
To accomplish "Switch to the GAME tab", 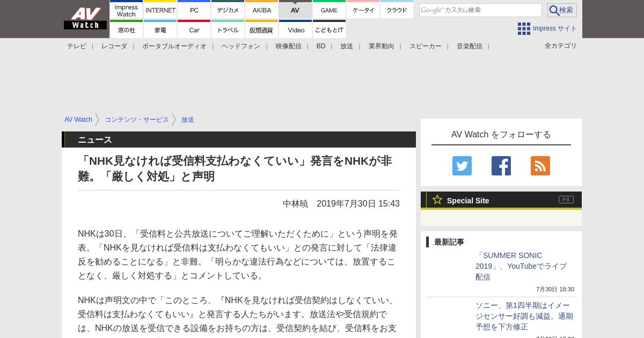I will point(329,10).
